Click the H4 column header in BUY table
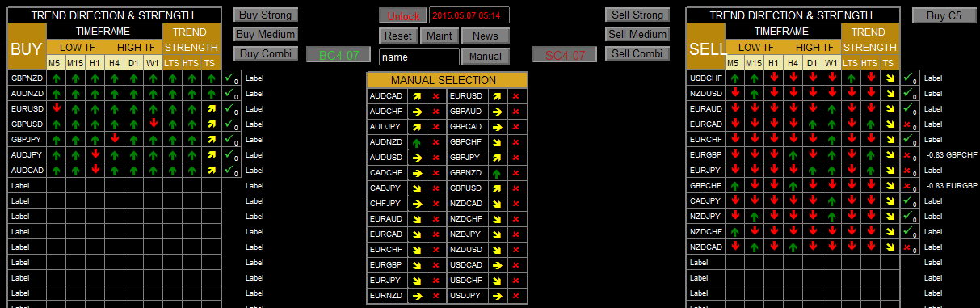Screen dimensions: 980x308 coord(114,63)
